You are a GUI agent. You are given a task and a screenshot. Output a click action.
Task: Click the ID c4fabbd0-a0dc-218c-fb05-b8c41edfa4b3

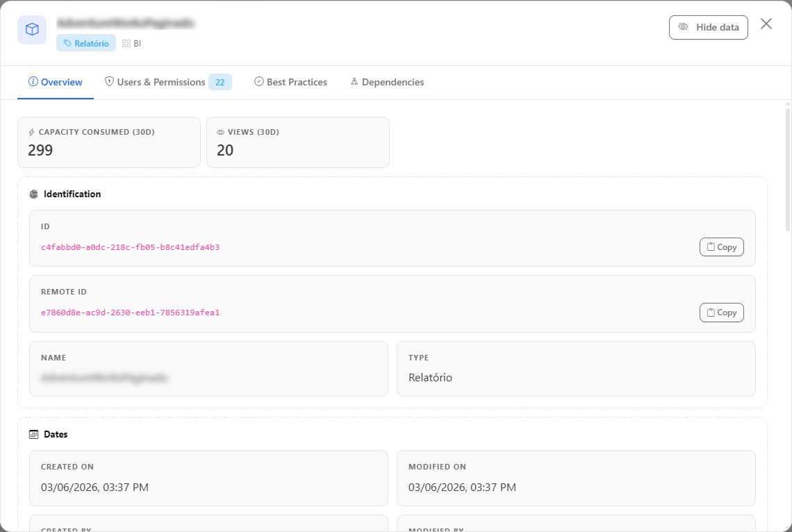point(131,247)
